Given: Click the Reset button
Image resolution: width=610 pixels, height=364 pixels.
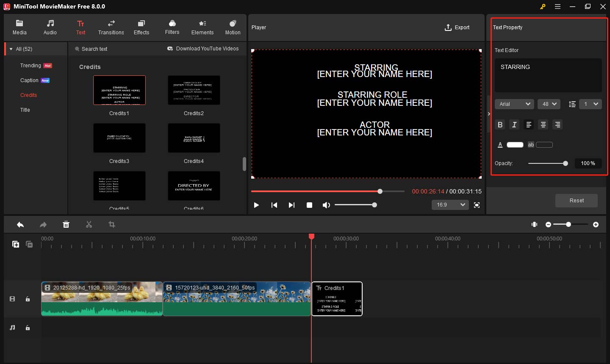Looking at the screenshot, I should pos(576,201).
